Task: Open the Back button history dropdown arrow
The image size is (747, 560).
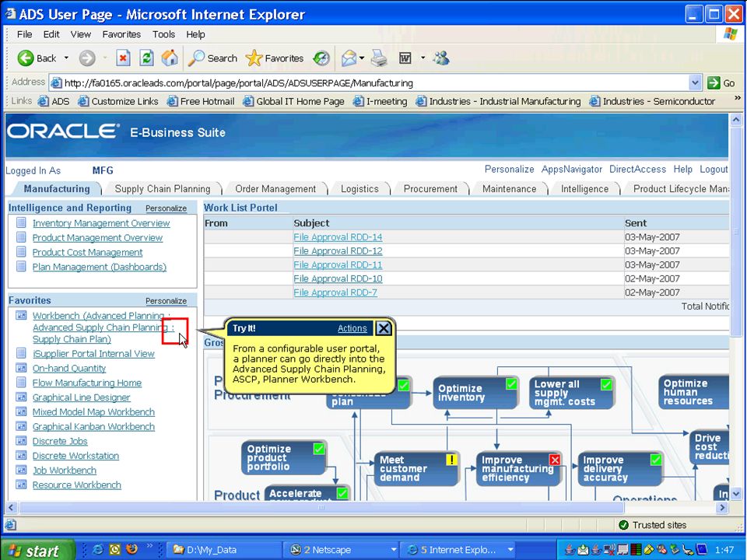Action: (x=66, y=58)
